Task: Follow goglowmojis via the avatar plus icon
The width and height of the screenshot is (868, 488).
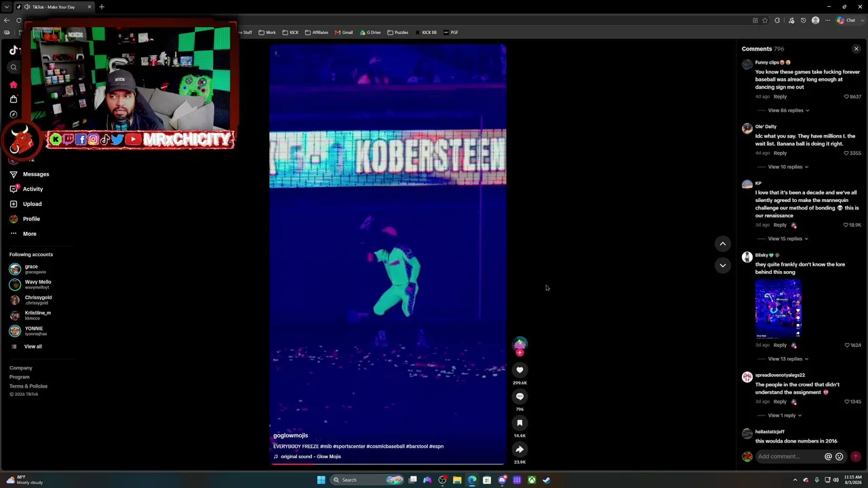Action: pos(519,352)
